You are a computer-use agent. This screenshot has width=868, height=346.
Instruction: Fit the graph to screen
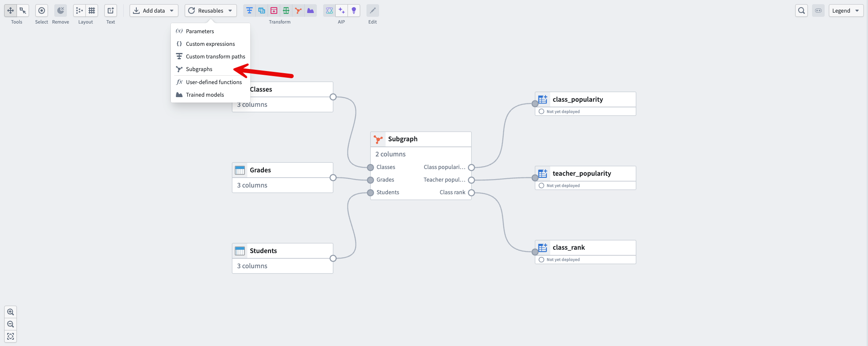coord(11,336)
